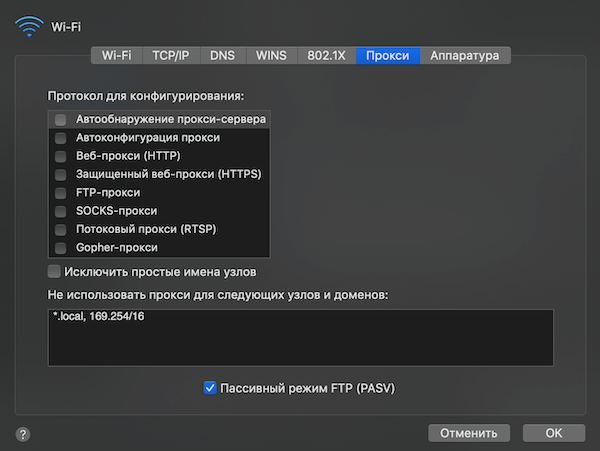This screenshot has height=451, width=600.
Task: Enable the Gopher-прокси checkbox
Action: (61, 247)
